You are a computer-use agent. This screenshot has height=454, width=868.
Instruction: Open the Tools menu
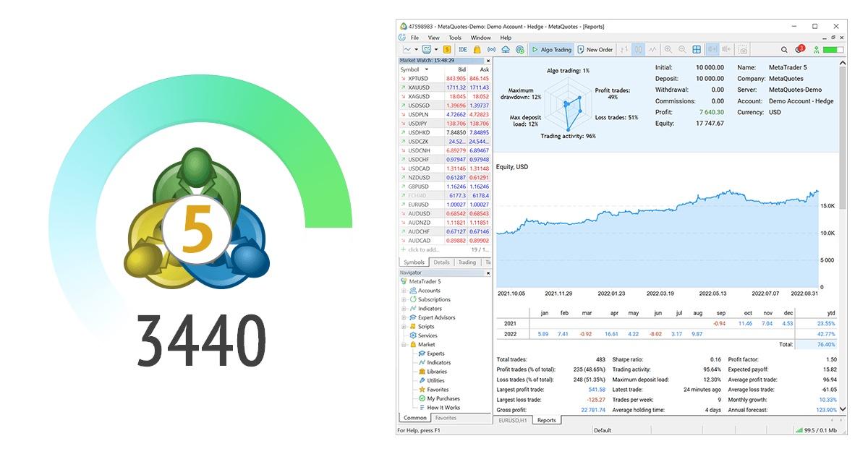coord(454,38)
